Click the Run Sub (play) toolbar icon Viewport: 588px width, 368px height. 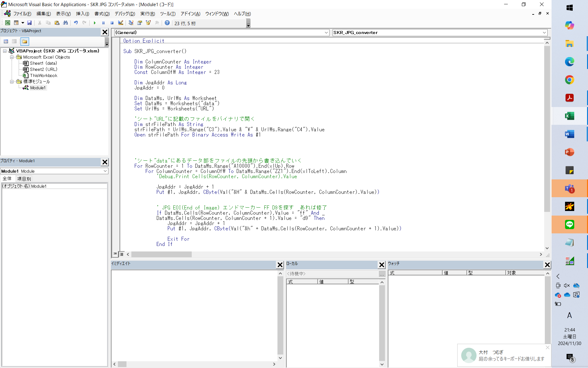(95, 23)
